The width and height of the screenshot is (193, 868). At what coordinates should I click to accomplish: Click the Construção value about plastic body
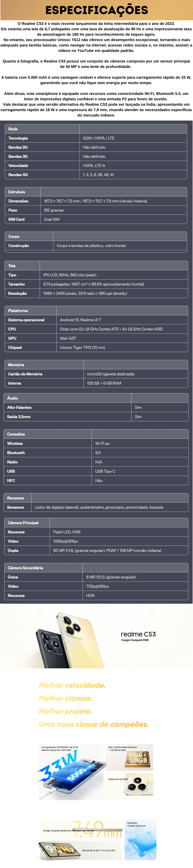[x=91, y=246]
